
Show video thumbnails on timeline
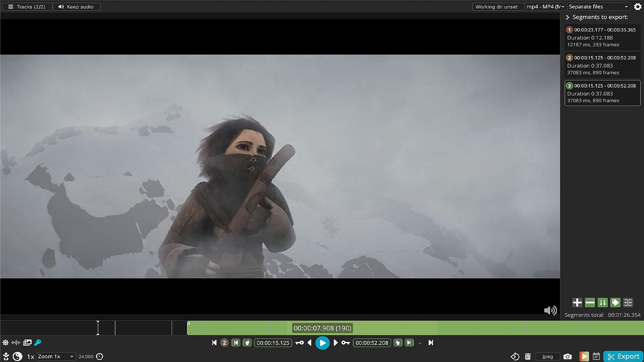click(28, 343)
